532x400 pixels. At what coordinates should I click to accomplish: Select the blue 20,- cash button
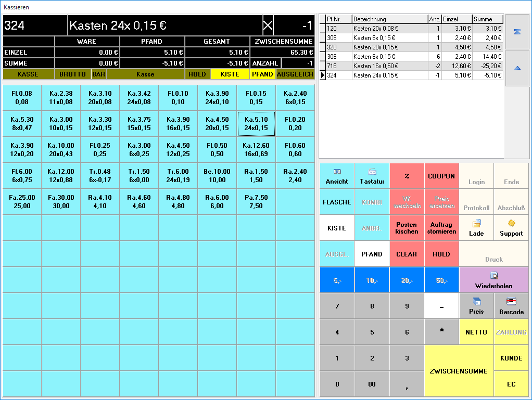(407, 280)
